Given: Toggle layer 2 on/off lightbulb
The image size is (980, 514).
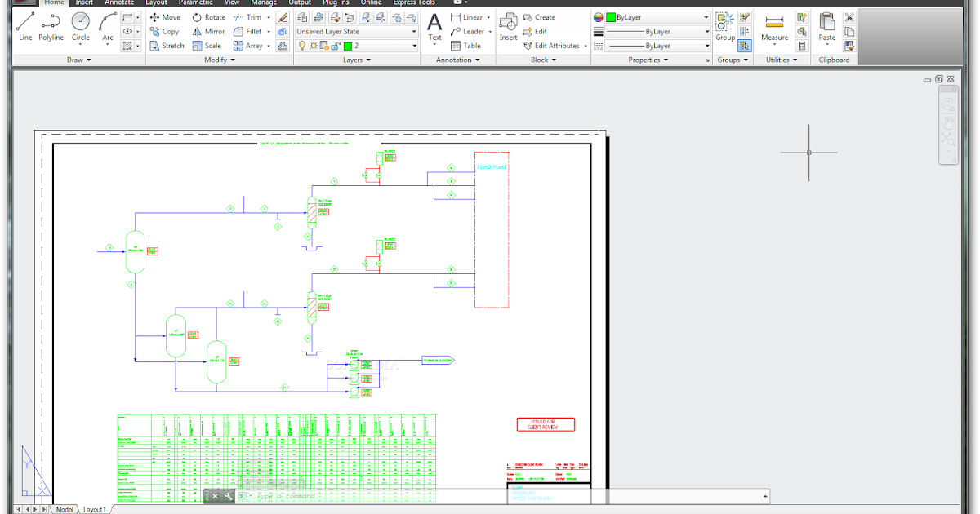Looking at the screenshot, I should coord(301,46).
